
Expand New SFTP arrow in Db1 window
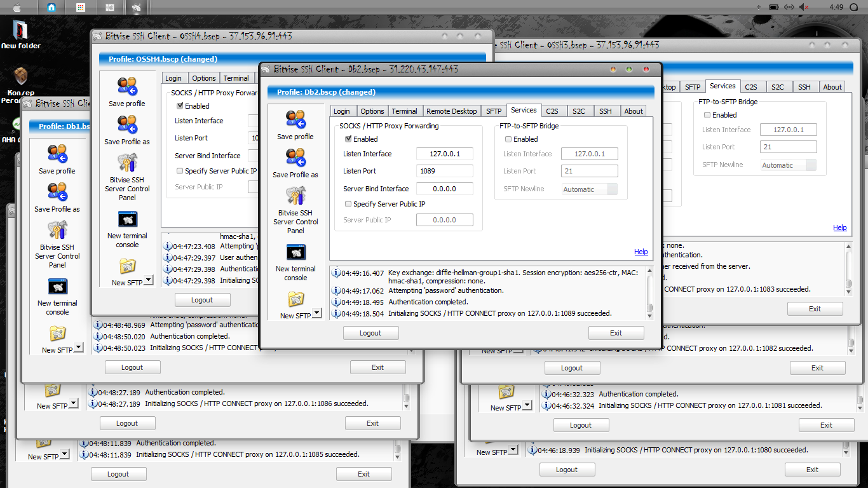coord(79,347)
